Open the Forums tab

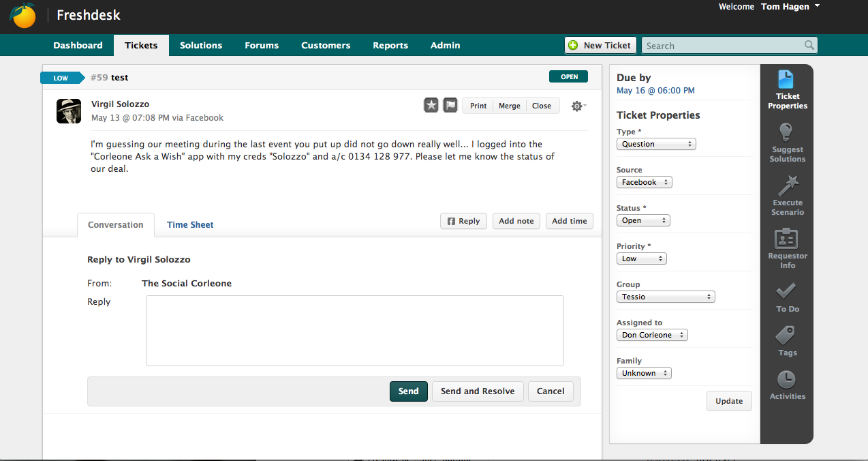[x=262, y=45]
